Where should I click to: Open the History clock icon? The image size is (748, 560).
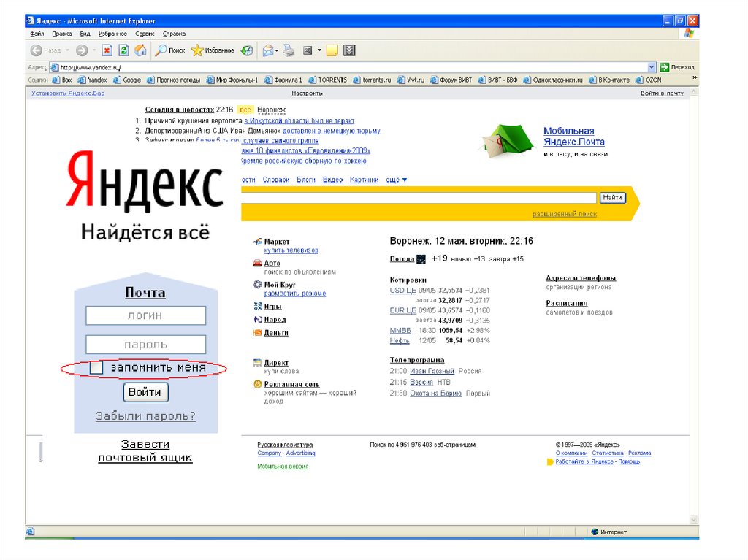[x=247, y=50]
